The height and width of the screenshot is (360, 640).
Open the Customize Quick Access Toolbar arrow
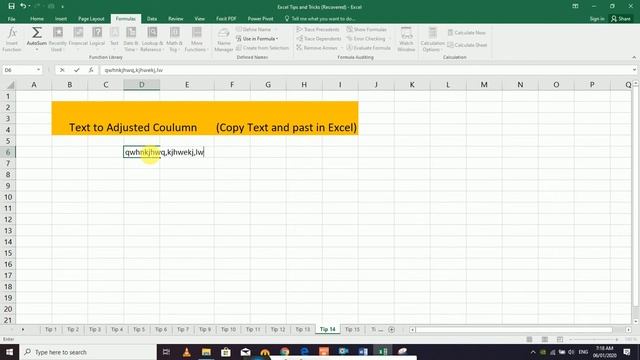click(62, 7)
